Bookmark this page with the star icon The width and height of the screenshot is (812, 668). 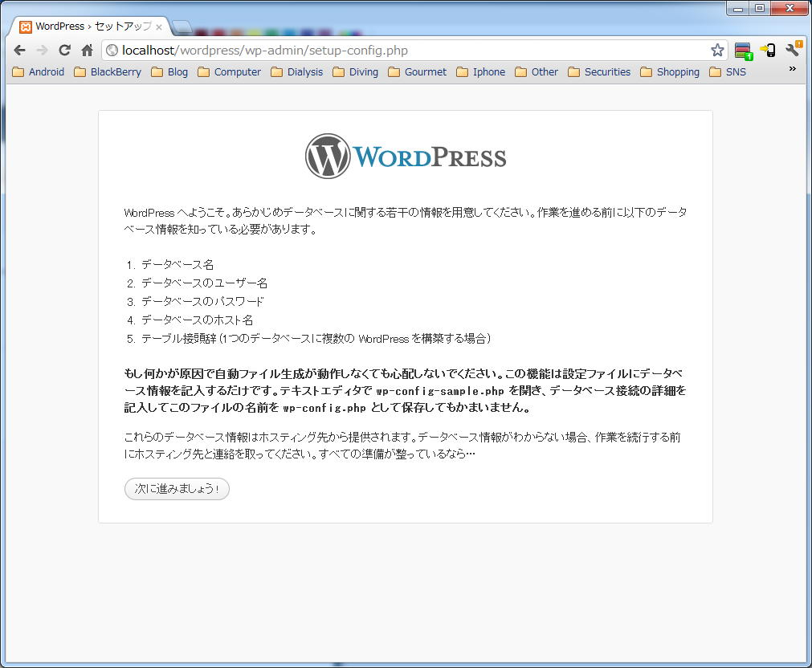[717, 51]
